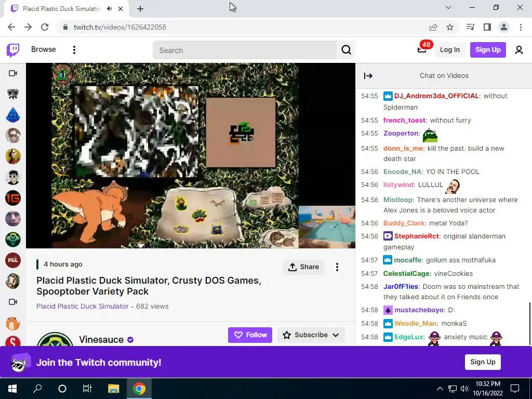This screenshot has width=532, height=399.
Task: Open Zooperton username in chat
Action: 401,134
